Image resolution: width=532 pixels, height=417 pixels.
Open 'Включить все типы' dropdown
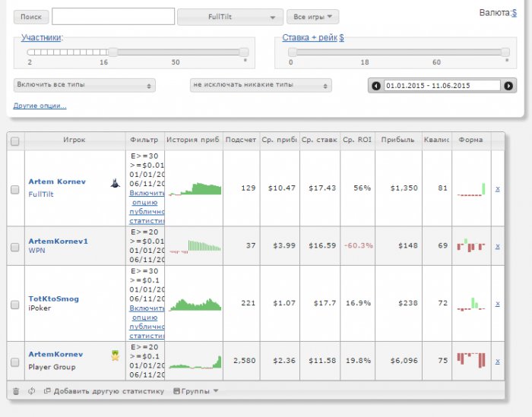(84, 85)
